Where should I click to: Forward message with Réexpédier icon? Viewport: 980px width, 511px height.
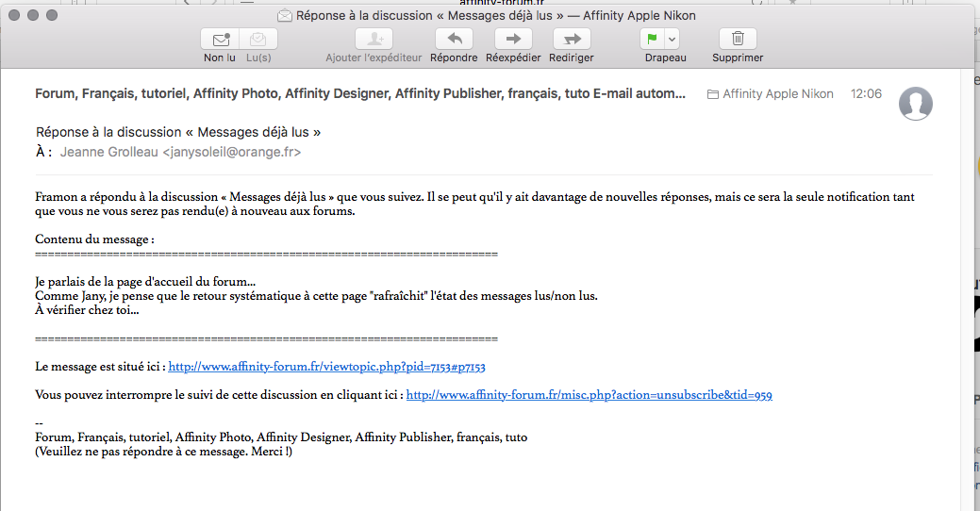(513, 40)
